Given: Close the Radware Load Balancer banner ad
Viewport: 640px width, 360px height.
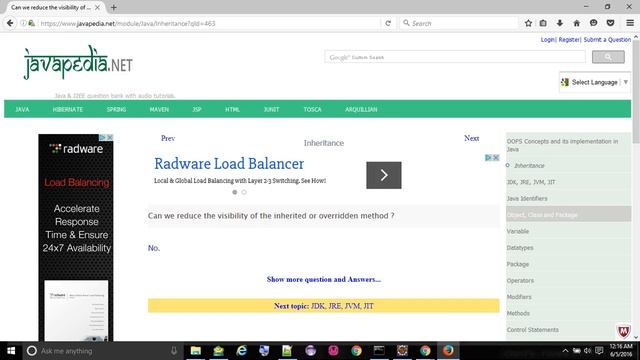Looking at the screenshot, I should coord(496,158).
